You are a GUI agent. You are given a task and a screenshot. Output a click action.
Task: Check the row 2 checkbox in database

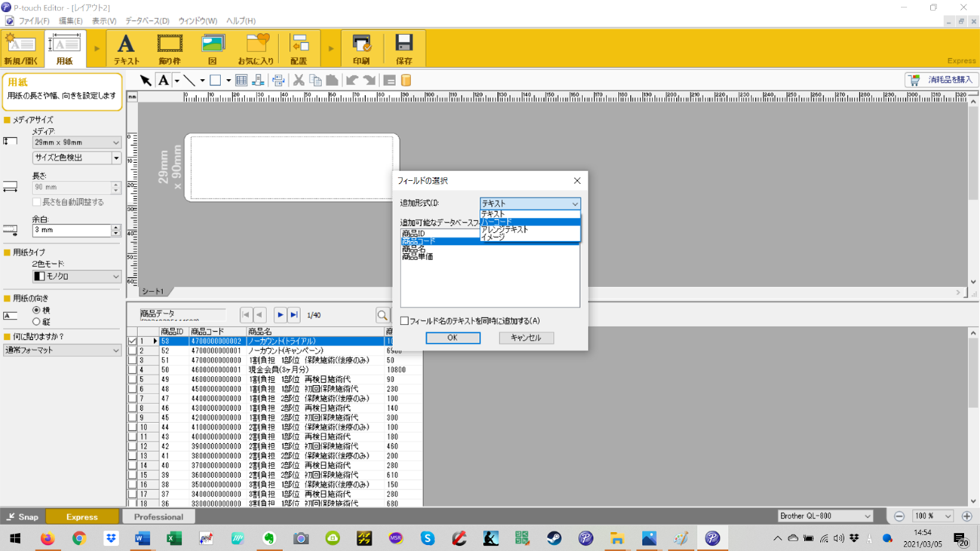133,351
